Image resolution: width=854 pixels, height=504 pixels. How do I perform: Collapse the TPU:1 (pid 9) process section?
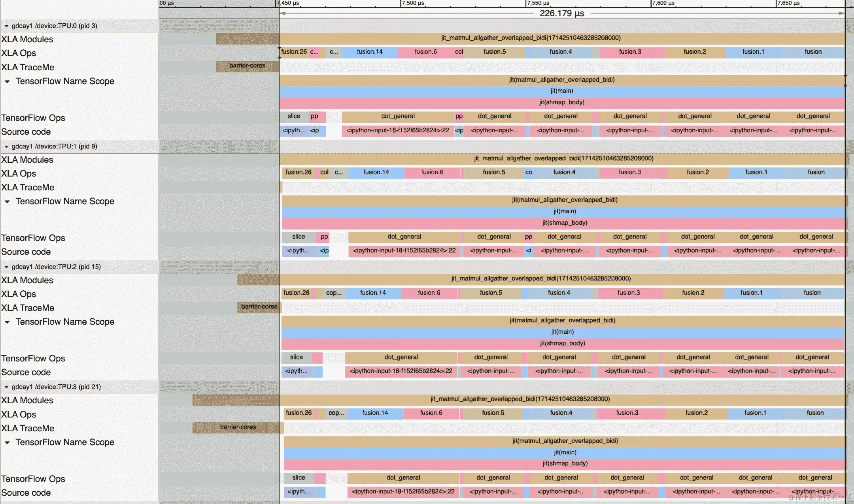[6, 147]
